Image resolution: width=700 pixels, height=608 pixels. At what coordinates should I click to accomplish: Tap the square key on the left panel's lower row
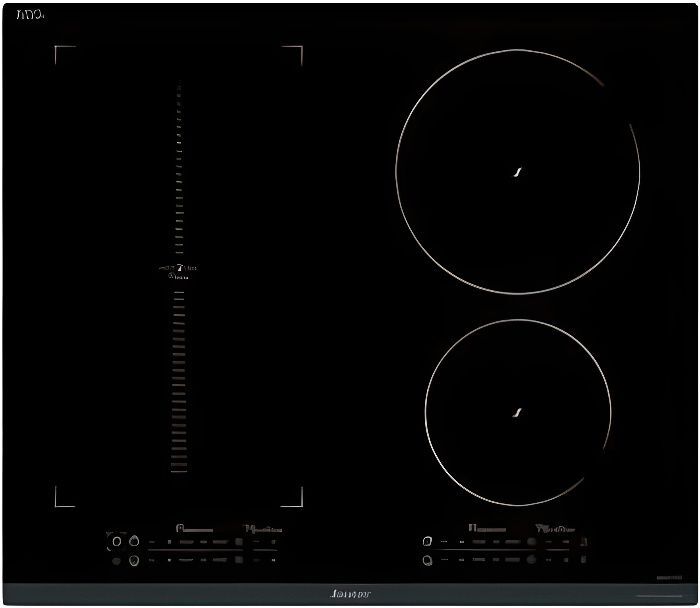tap(239, 559)
